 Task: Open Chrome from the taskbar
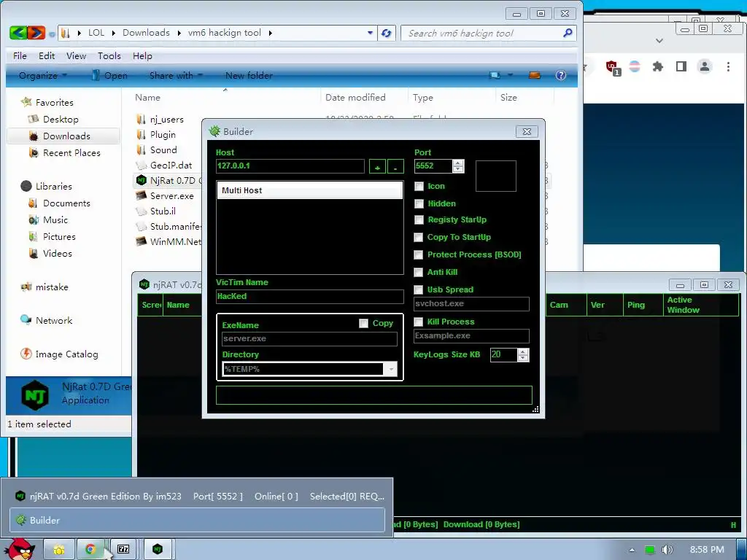click(90, 550)
